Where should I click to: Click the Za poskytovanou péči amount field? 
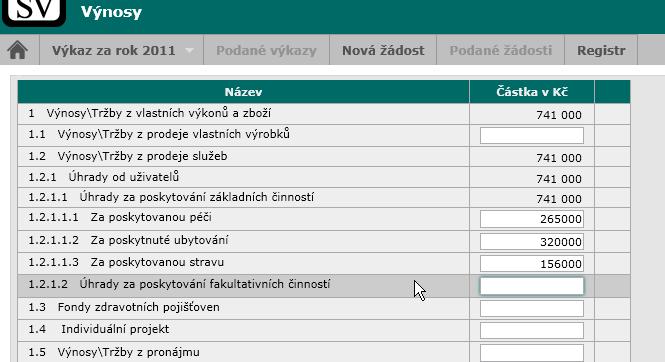point(532,219)
